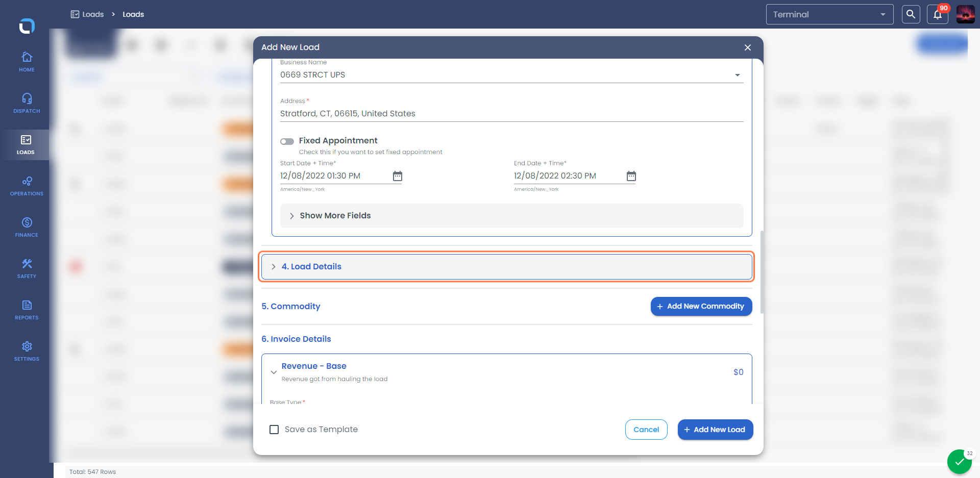Click the dialog vertical scrollbar
The width and height of the screenshot is (980, 478).
point(762,272)
